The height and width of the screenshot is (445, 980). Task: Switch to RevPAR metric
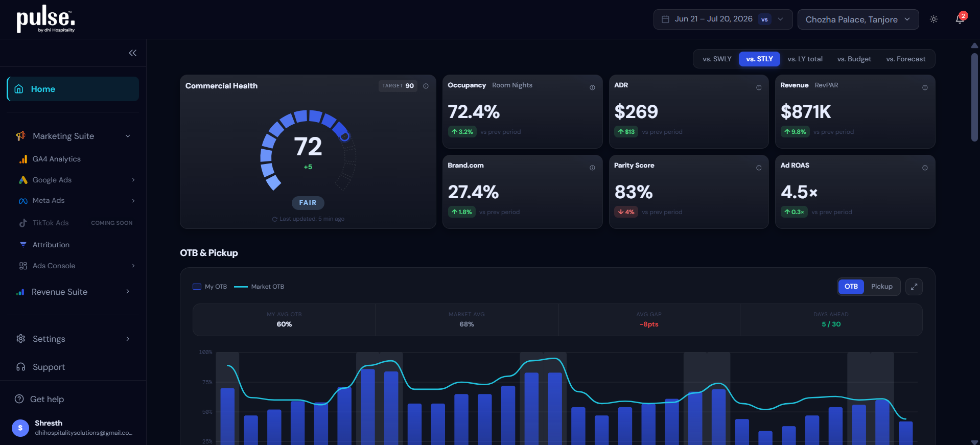click(826, 85)
